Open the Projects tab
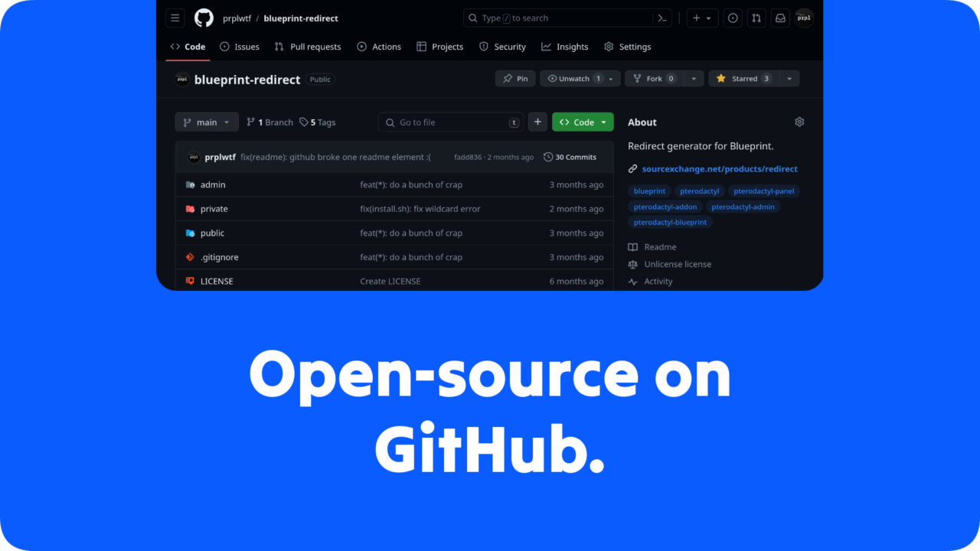The height and width of the screenshot is (551, 980). click(440, 47)
